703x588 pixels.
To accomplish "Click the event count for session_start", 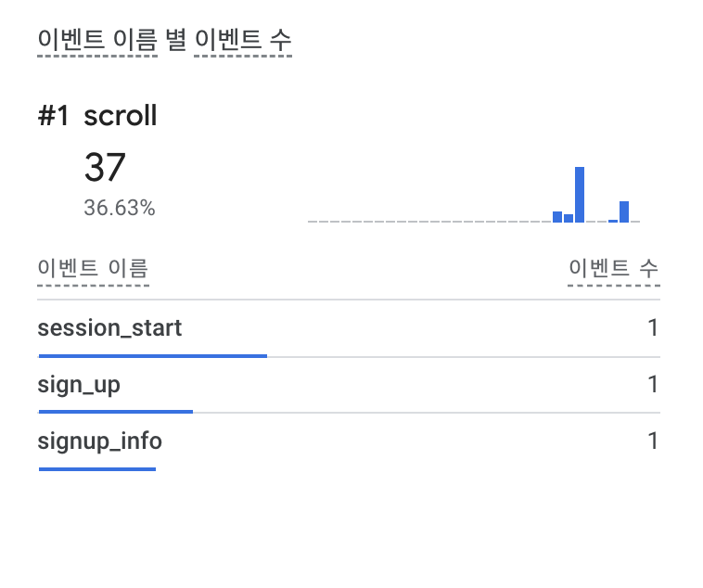I will [653, 328].
